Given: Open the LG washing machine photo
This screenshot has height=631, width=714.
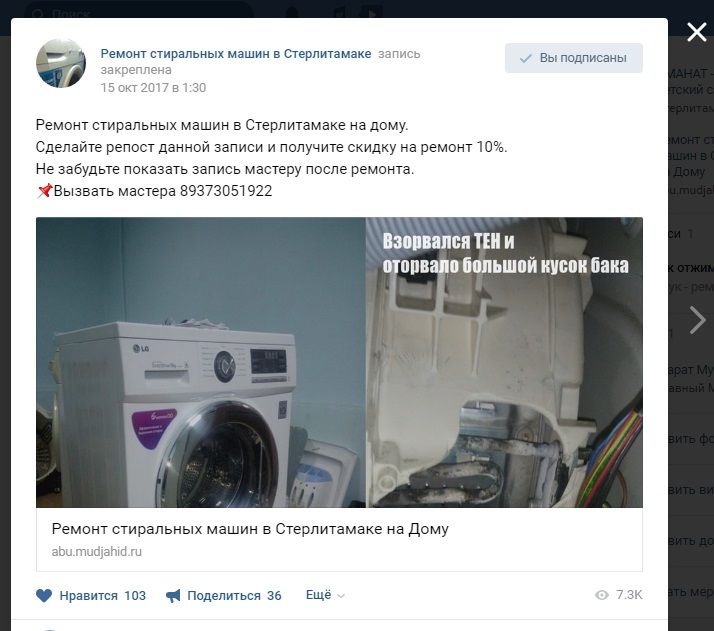Looking at the screenshot, I should (x=200, y=362).
